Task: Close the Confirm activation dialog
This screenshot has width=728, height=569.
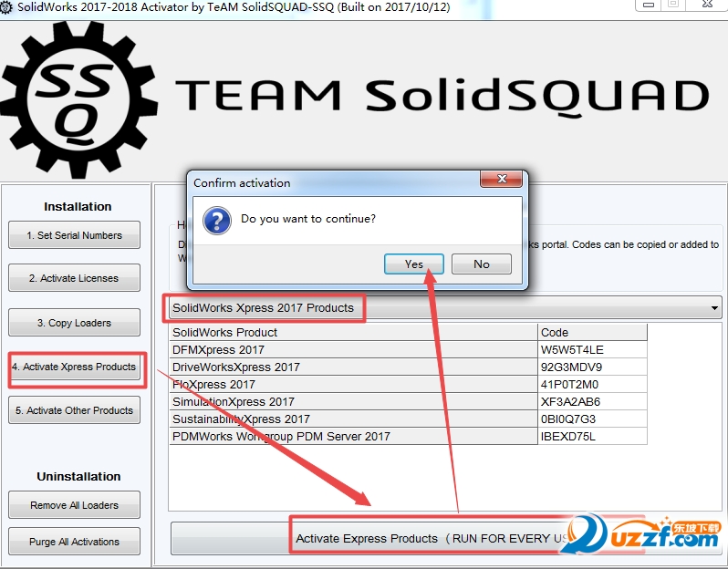Action: pyautogui.click(x=502, y=179)
